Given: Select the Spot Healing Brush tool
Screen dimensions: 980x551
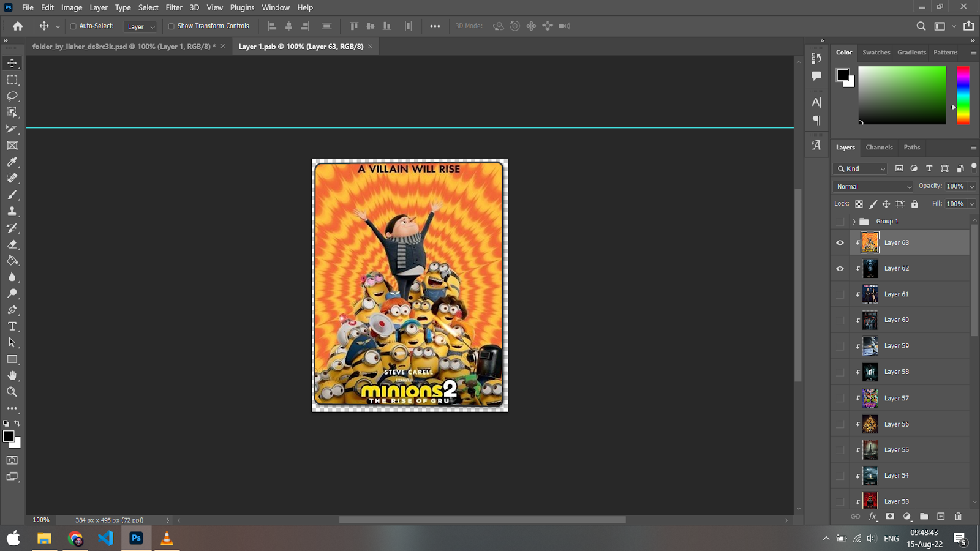Looking at the screenshot, I should [12, 178].
